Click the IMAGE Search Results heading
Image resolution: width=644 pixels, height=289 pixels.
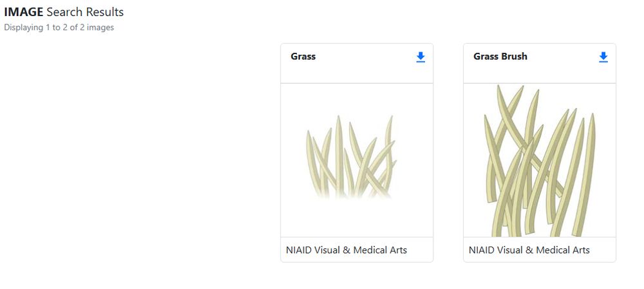[x=64, y=12]
